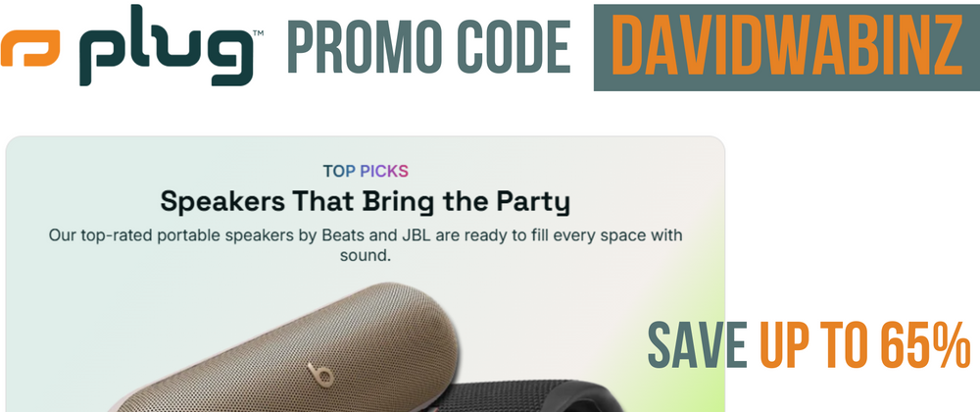Click the word sound in description
This screenshot has height=412, width=980.
point(365,256)
